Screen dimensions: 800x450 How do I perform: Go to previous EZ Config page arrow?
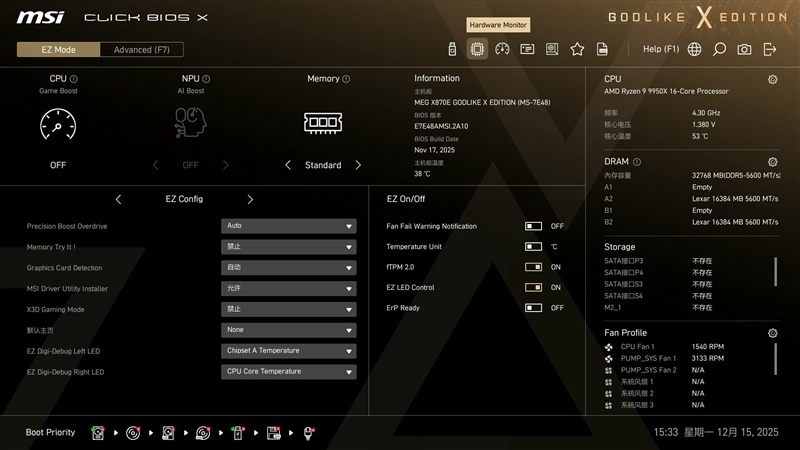pos(118,199)
